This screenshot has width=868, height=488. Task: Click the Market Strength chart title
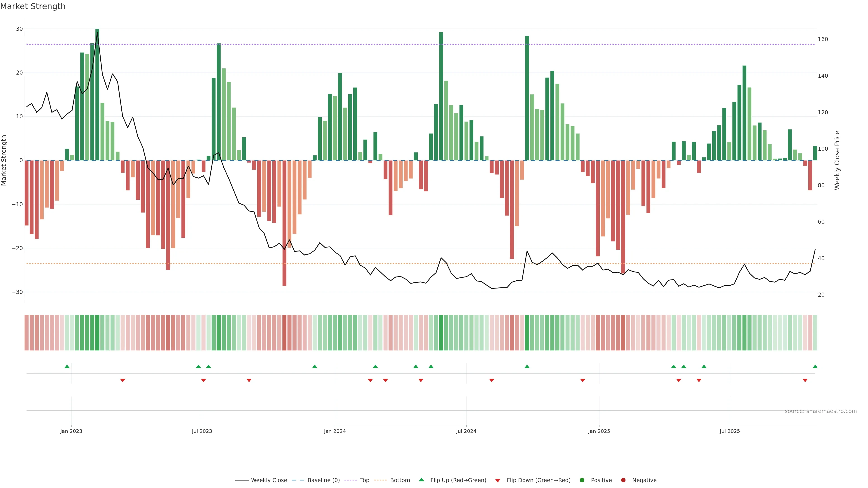33,6
